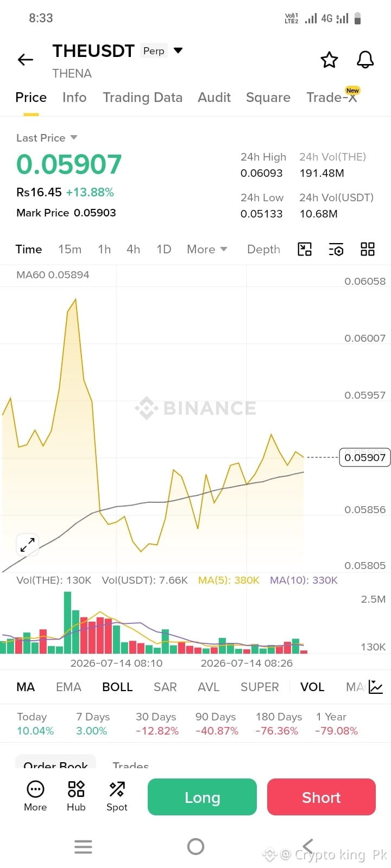The width and height of the screenshot is (391, 868).
Task: Tap the MA(5): 380K volume label
Action: pyautogui.click(x=229, y=580)
